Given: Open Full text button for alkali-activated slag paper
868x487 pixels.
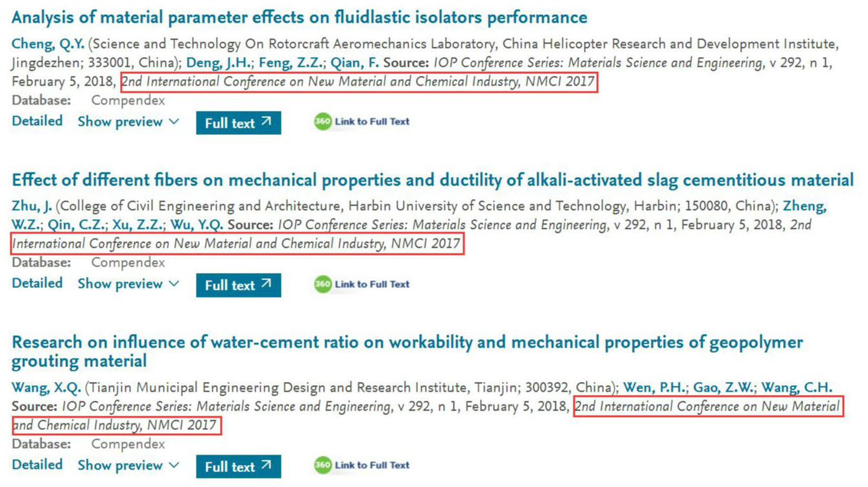Looking at the screenshot, I should pos(239,285).
